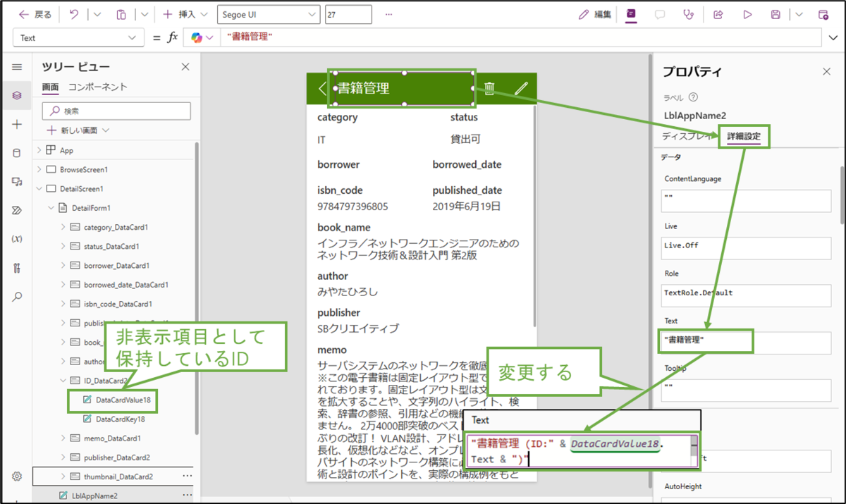Open the undo history dropdown arrow
The height and width of the screenshot is (504, 846).
[x=97, y=14]
